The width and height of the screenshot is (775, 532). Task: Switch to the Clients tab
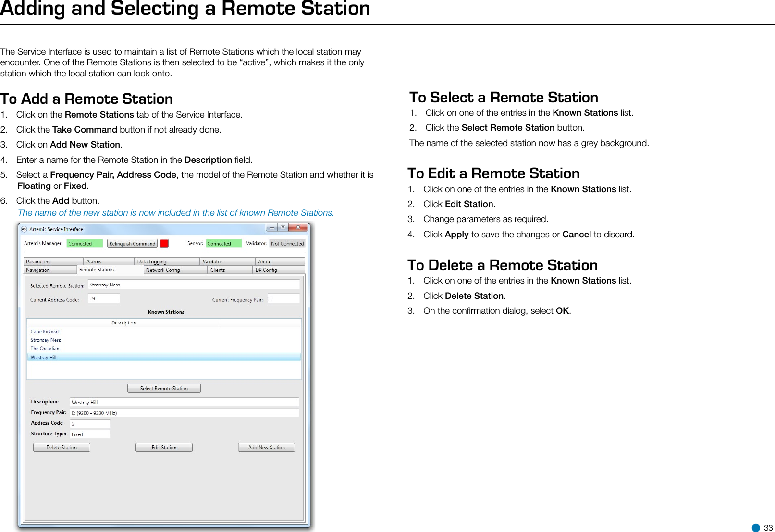[230, 270]
